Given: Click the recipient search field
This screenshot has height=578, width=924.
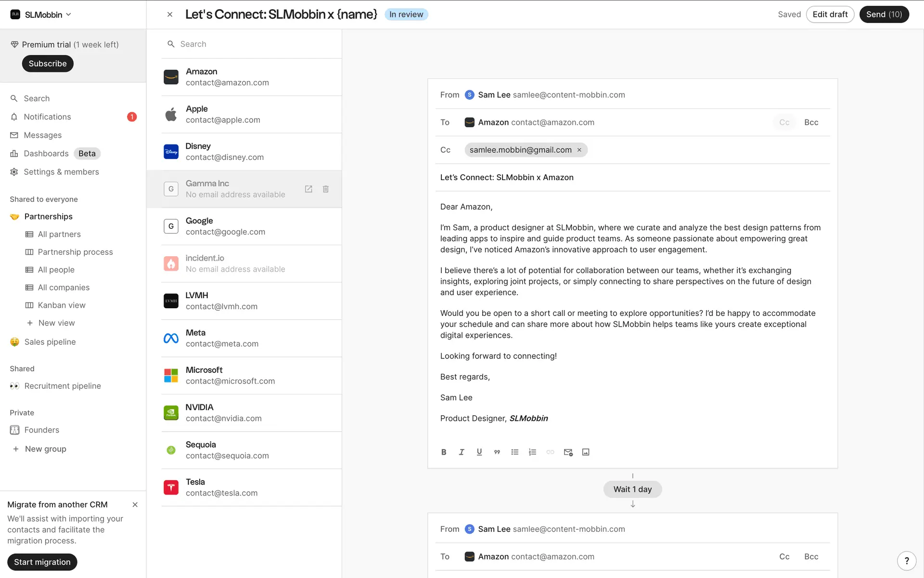Looking at the screenshot, I should (250, 44).
